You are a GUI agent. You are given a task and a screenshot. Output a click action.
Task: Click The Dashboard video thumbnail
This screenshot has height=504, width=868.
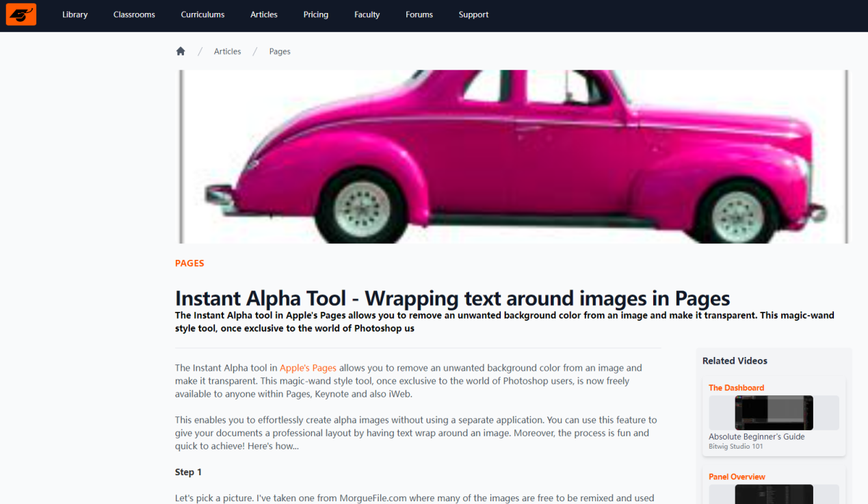pyautogui.click(x=774, y=412)
